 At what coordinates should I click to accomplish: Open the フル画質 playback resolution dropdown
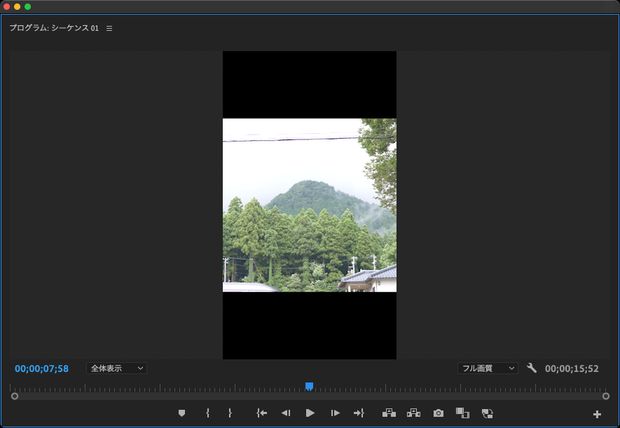[x=488, y=368]
